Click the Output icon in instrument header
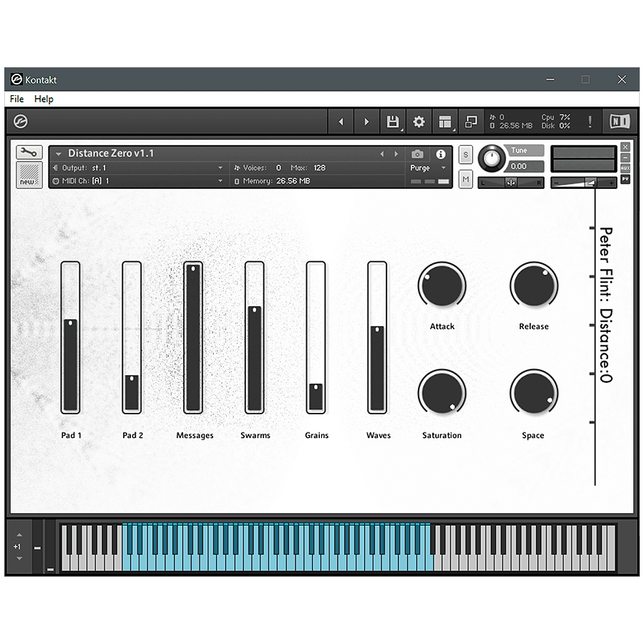644x644 pixels. pos(56,167)
